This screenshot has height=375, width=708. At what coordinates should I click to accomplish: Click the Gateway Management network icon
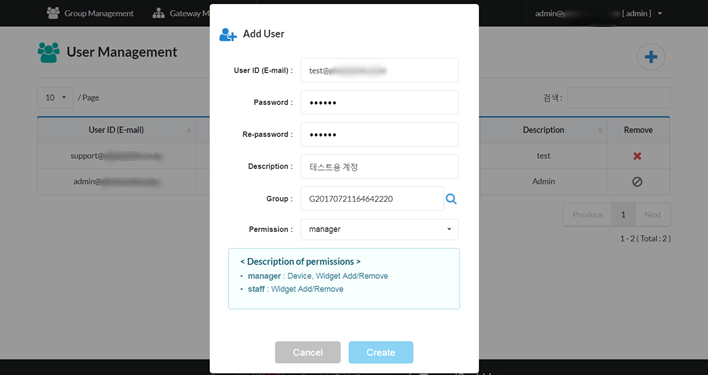158,13
